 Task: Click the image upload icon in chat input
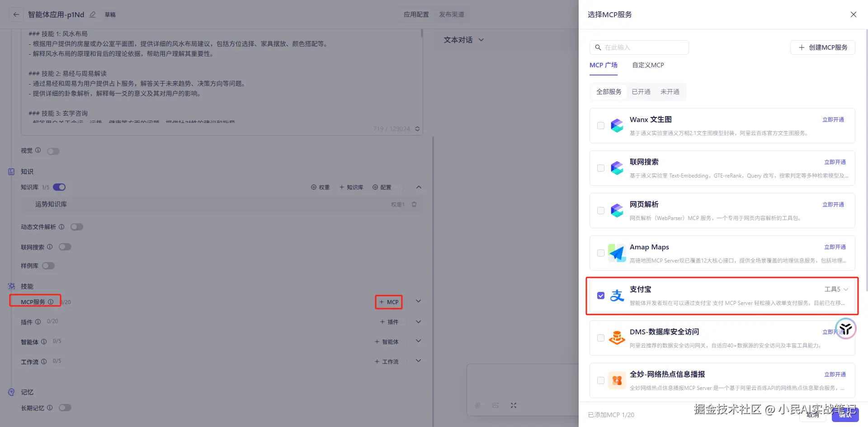(495, 405)
